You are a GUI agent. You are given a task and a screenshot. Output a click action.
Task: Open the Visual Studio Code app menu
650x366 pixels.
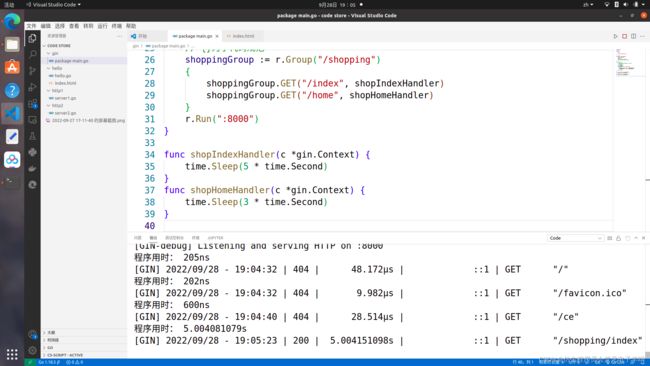point(53,5)
